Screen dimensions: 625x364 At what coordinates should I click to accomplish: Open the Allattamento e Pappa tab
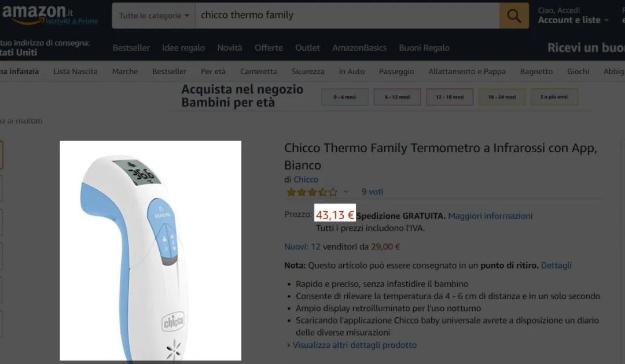(x=467, y=71)
